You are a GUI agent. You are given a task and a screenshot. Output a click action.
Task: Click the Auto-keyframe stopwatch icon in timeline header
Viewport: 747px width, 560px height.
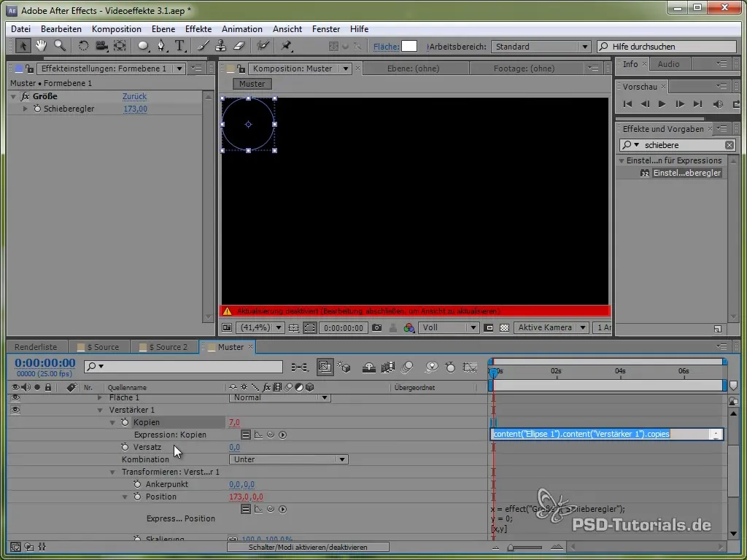coord(450,367)
